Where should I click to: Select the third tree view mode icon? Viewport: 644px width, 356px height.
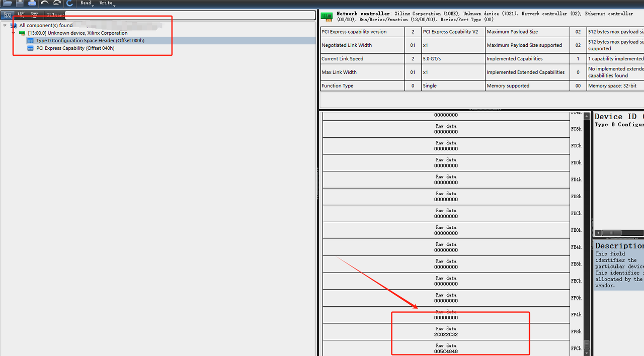click(34, 15)
